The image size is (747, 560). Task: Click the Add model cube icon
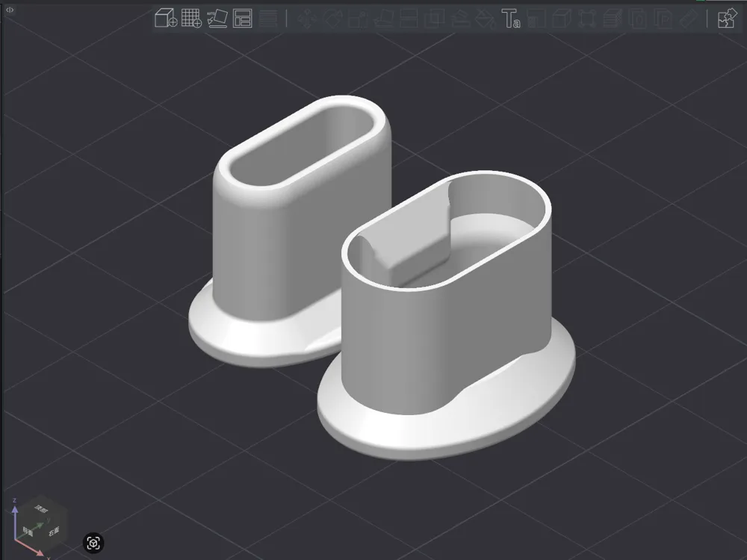166,18
